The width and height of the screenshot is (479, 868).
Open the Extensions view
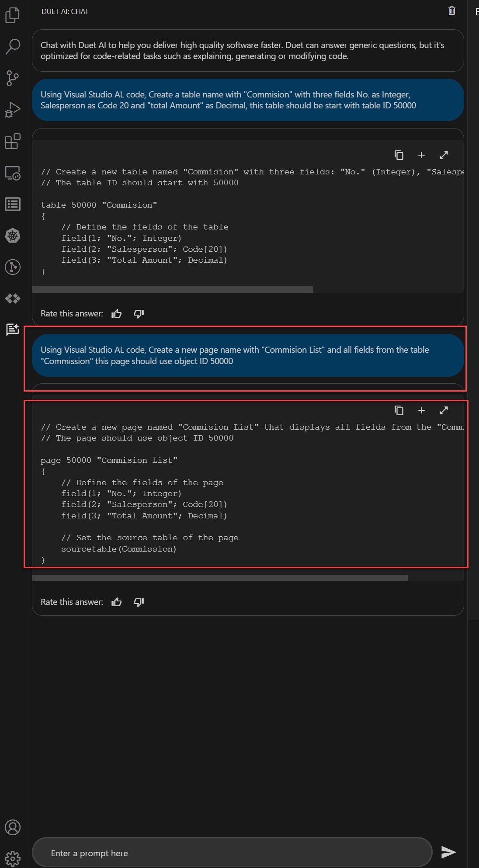click(13, 141)
